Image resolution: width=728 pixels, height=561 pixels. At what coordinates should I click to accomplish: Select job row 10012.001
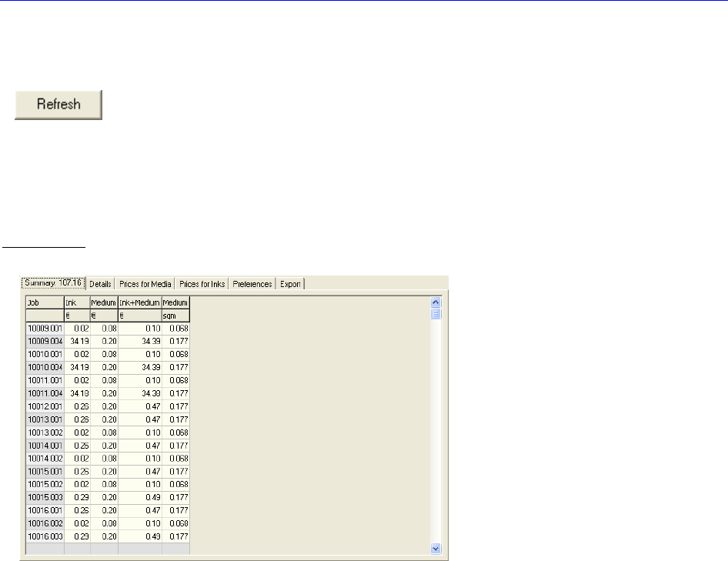[x=45, y=406]
